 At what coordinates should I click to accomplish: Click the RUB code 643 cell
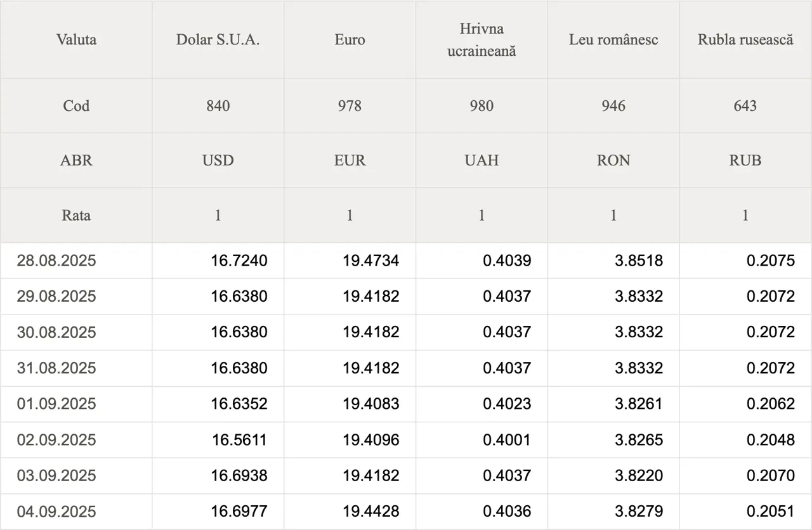click(745, 105)
